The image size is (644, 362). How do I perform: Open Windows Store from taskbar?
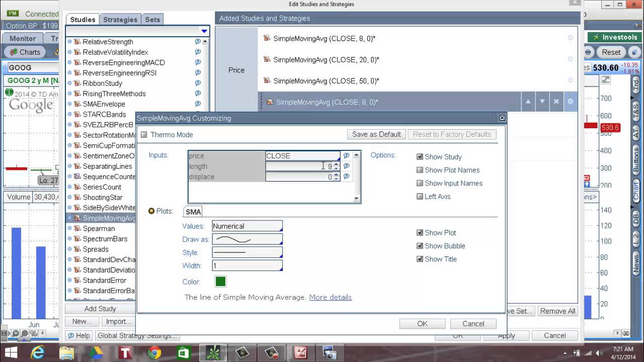(x=184, y=353)
